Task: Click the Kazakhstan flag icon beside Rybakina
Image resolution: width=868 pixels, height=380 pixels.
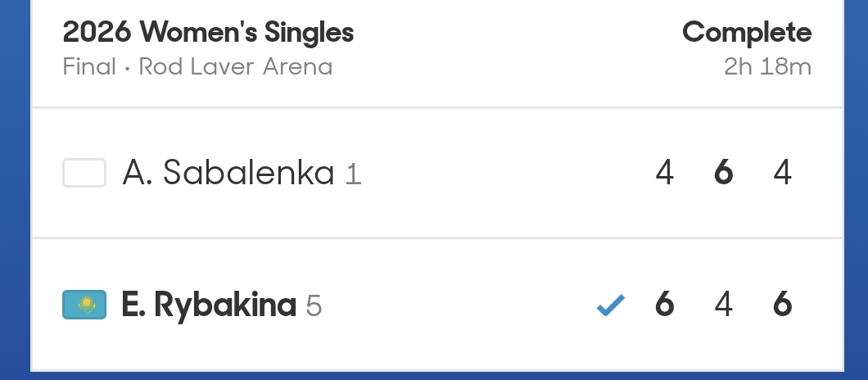Action: coord(84,305)
